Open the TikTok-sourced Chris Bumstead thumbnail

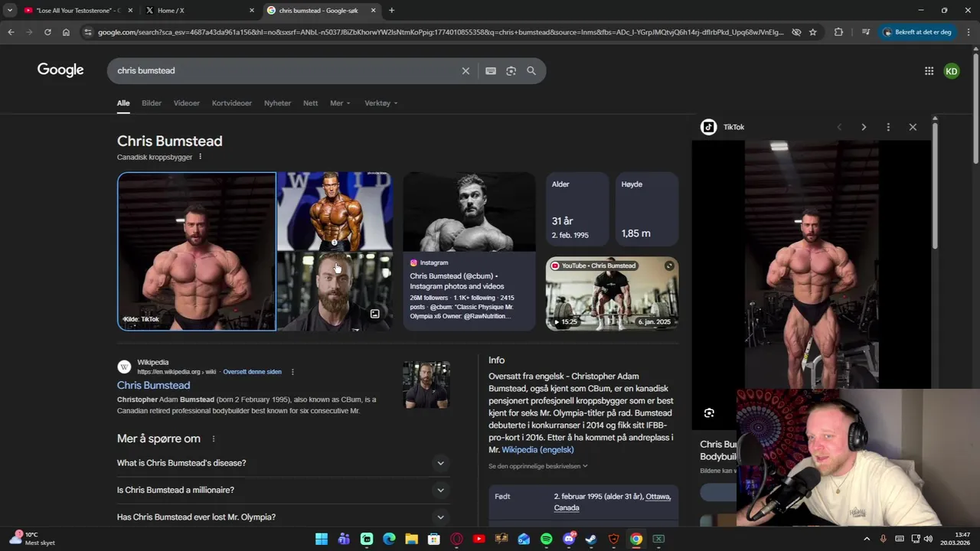pyautogui.click(x=197, y=251)
